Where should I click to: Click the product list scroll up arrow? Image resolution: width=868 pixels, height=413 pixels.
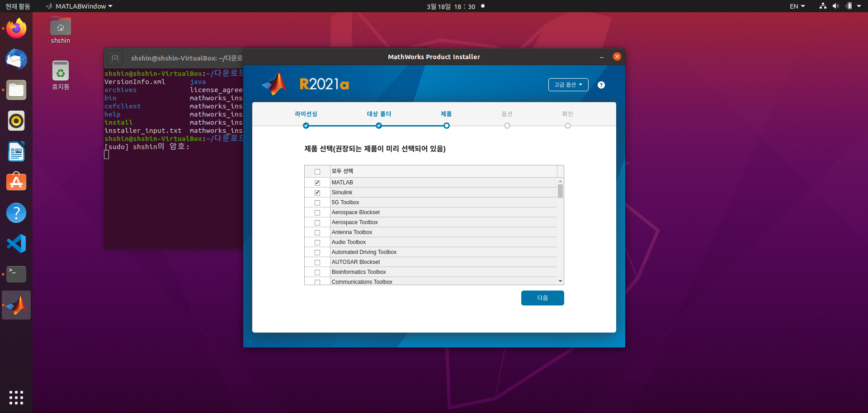561,181
